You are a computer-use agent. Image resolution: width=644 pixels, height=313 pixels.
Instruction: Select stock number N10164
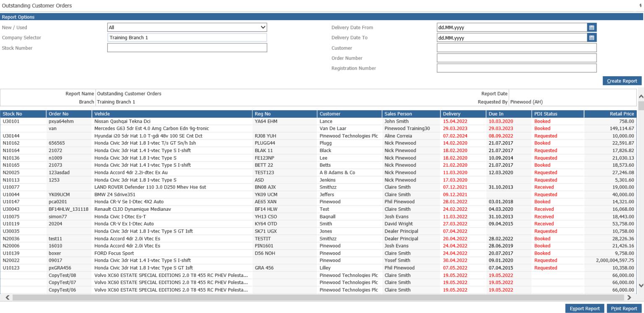tap(11, 150)
